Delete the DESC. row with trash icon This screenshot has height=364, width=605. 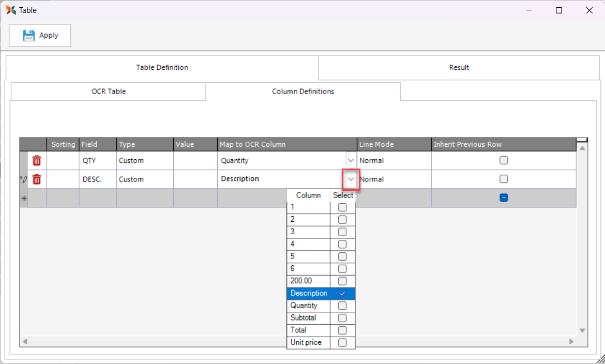[37, 179]
